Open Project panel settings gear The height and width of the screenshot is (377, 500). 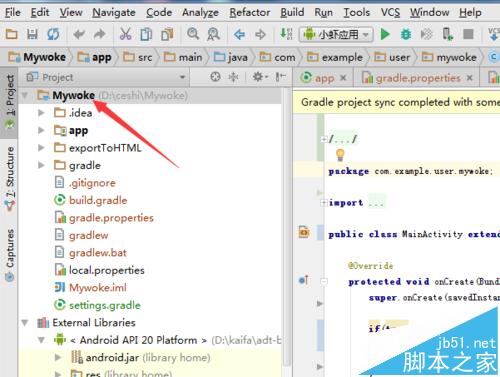coord(260,77)
